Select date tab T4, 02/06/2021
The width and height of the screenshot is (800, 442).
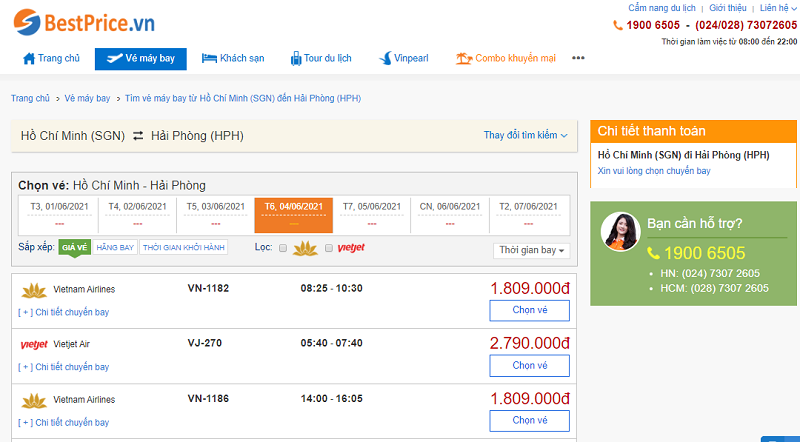click(137, 214)
